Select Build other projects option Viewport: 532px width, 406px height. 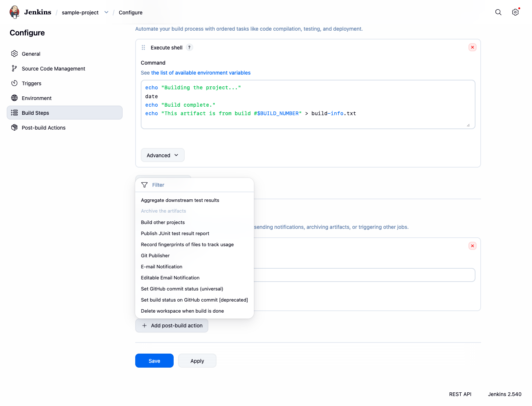pos(194,222)
